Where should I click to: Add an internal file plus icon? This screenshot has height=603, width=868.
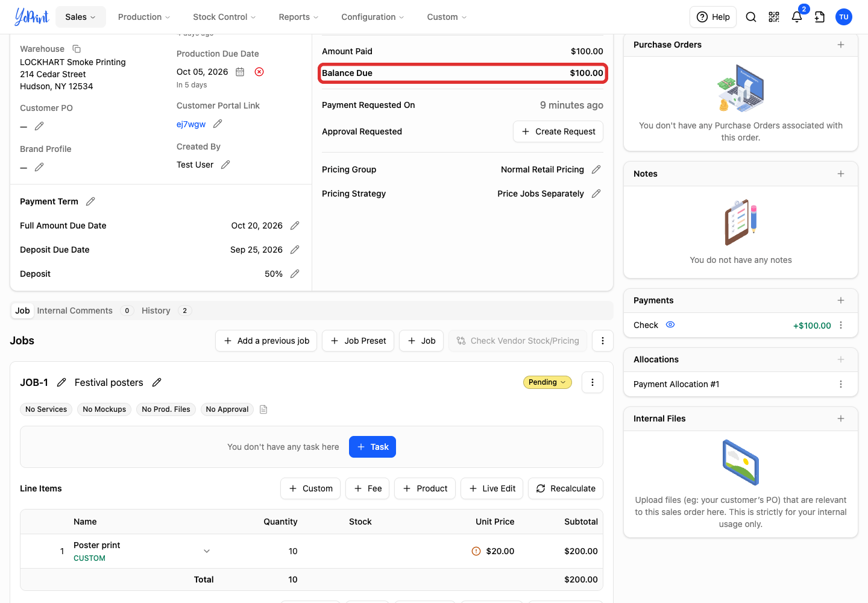pyautogui.click(x=841, y=418)
